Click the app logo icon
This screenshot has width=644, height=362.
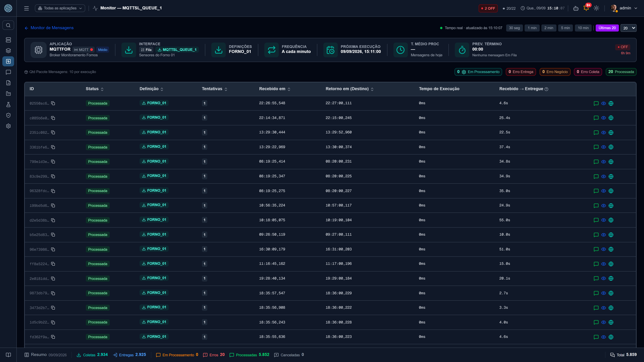(8, 8)
